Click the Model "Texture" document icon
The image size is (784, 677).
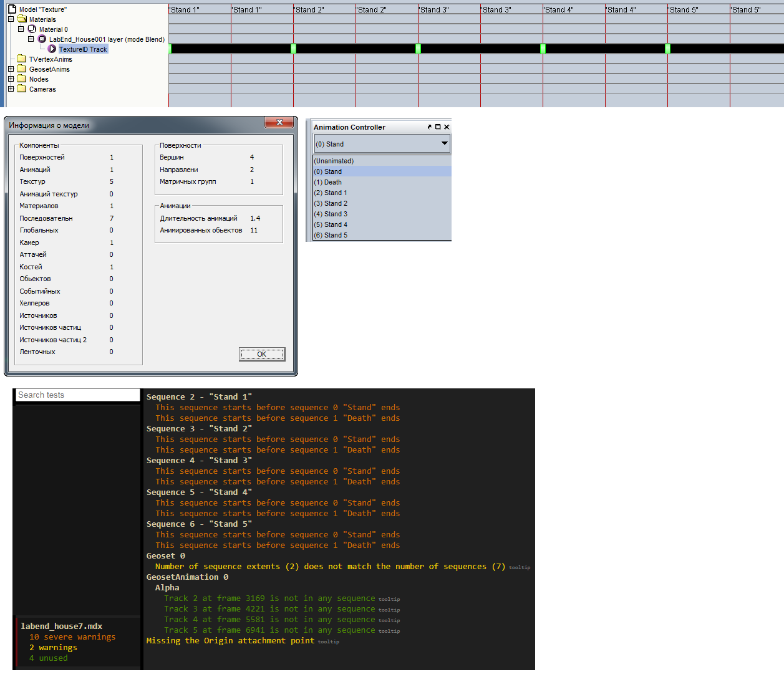click(12, 9)
